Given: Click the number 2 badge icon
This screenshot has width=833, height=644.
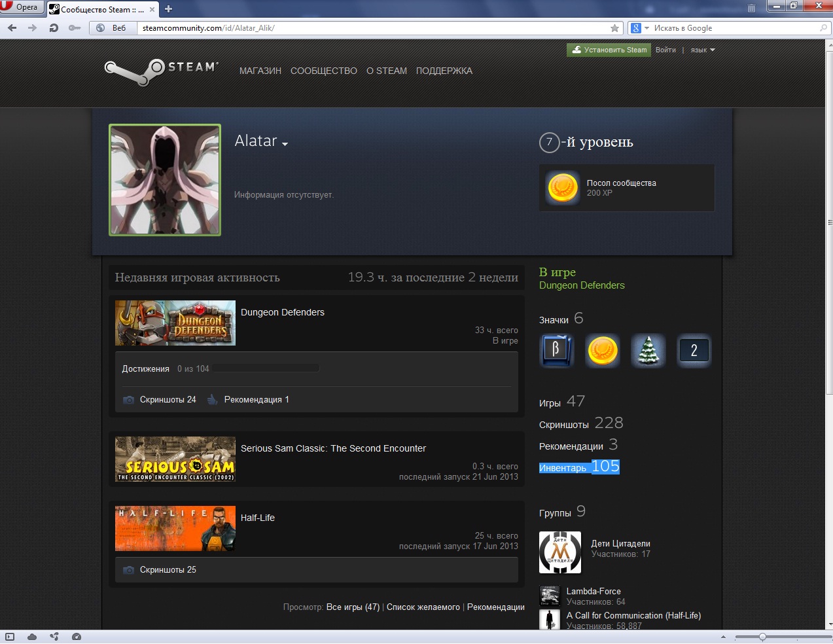Looking at the screenshot, I should (694, 350).
